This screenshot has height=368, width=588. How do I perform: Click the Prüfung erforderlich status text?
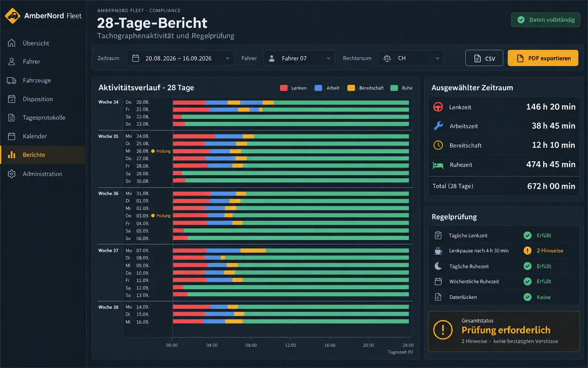[506, 330]
